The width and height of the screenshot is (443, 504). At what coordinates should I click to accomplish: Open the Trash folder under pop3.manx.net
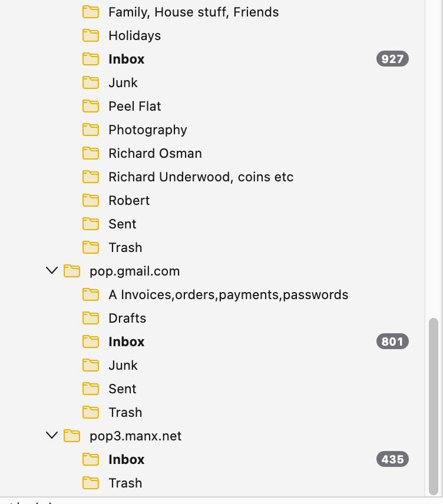(x=125, y=483)
